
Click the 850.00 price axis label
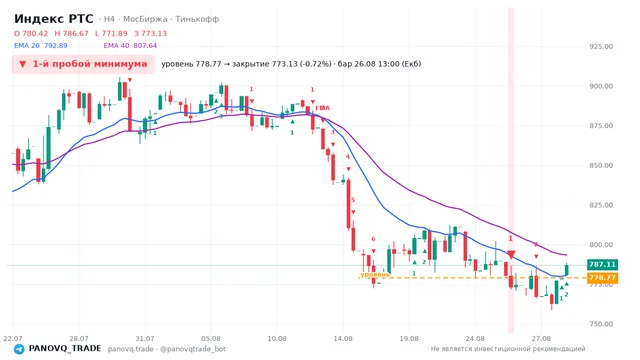click(x=601, y=165)
